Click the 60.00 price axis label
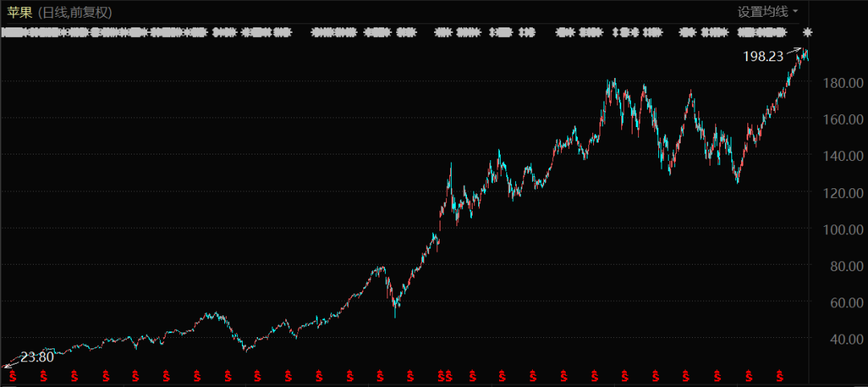This screenshot has width=868, height=387. click(x=846, y=303)
